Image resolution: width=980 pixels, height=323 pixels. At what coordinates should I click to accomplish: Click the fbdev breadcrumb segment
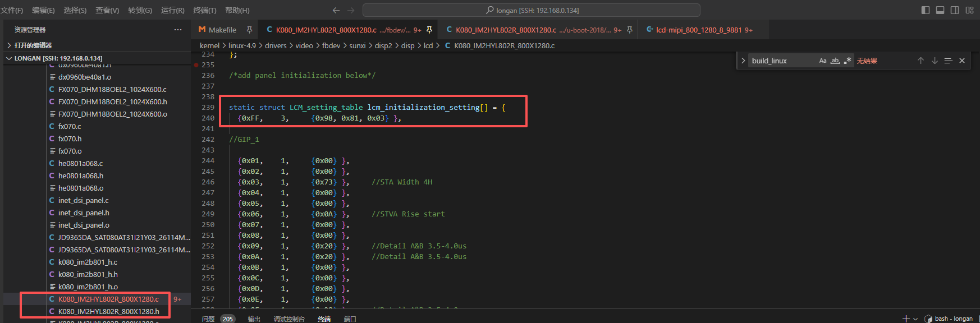pos(331,45)
